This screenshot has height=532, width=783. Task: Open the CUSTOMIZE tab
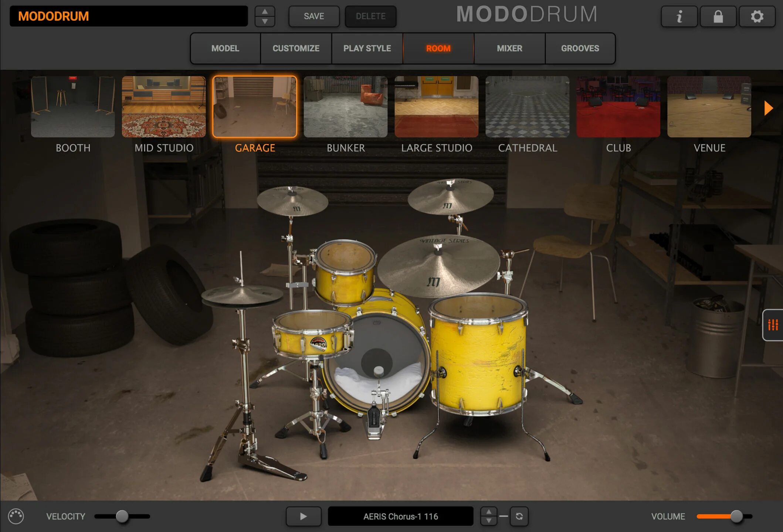pos(296,48)
